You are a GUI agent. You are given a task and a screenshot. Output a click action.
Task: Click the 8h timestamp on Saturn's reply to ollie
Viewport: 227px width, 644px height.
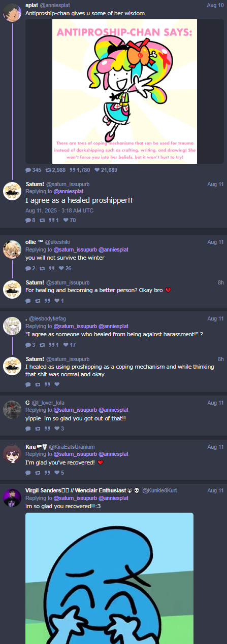point(220,282)
